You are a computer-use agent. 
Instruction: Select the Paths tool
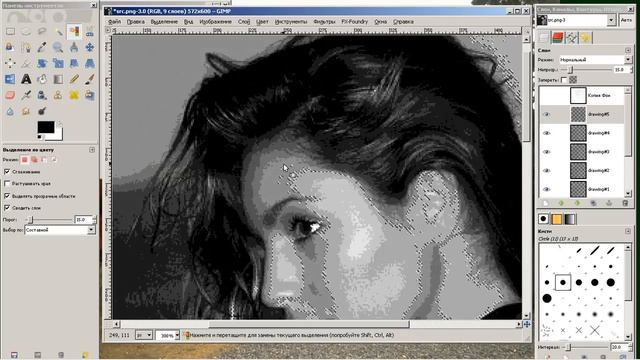coord(26,47)
